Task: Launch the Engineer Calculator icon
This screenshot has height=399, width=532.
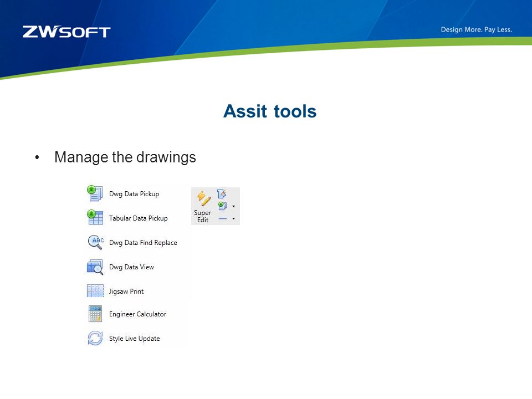Action: 95,314
